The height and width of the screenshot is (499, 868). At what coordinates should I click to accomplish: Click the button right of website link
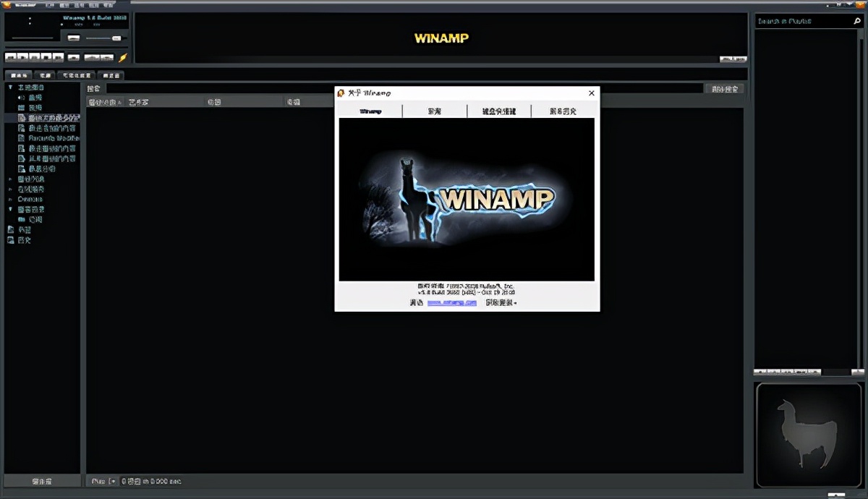[501, 303]
